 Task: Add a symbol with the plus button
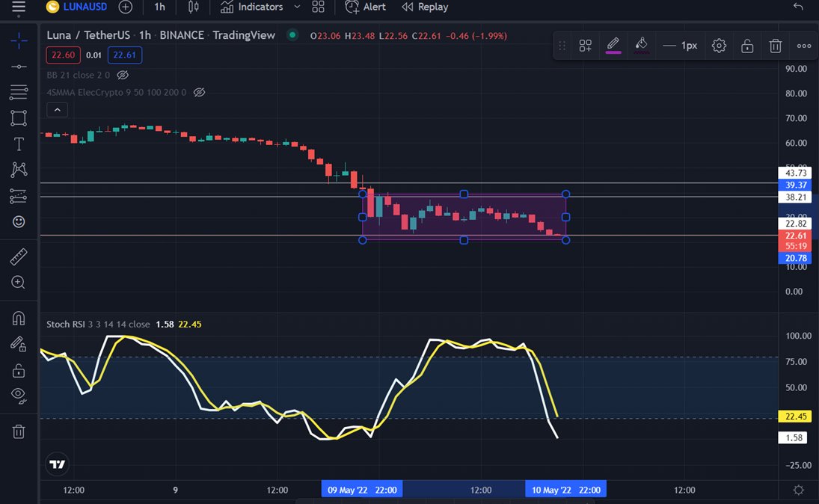125,7
